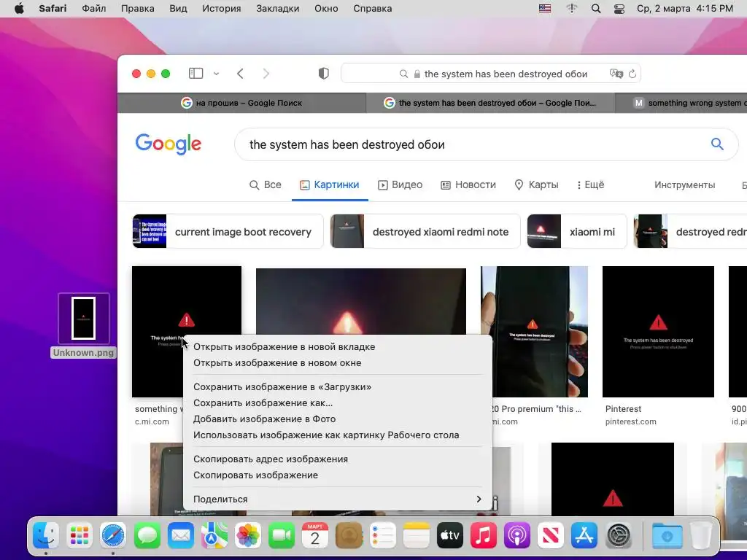Choose 'Скопировать адрес изображения'
The height and width of the screenshot is (560, 747).
click(337, 459)
